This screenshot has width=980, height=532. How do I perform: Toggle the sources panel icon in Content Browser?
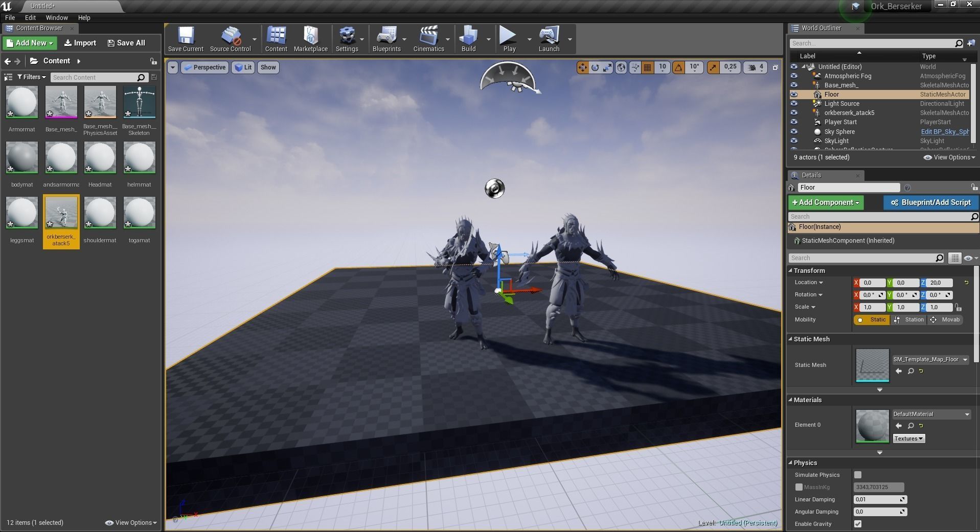tap(8, 77)
